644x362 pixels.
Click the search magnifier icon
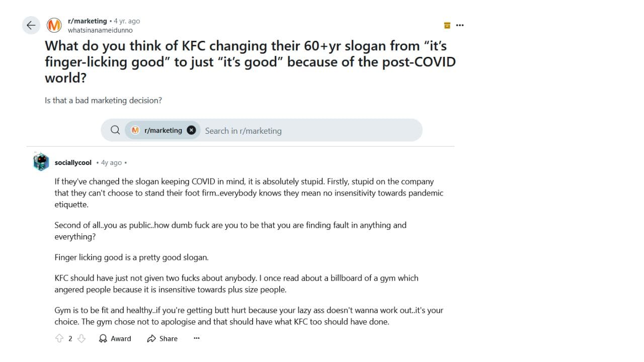click(115, 130)
